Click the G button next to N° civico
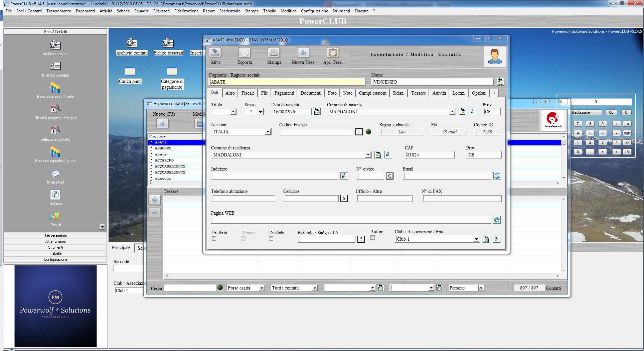644x351 pixels. (x=390, y=176)
